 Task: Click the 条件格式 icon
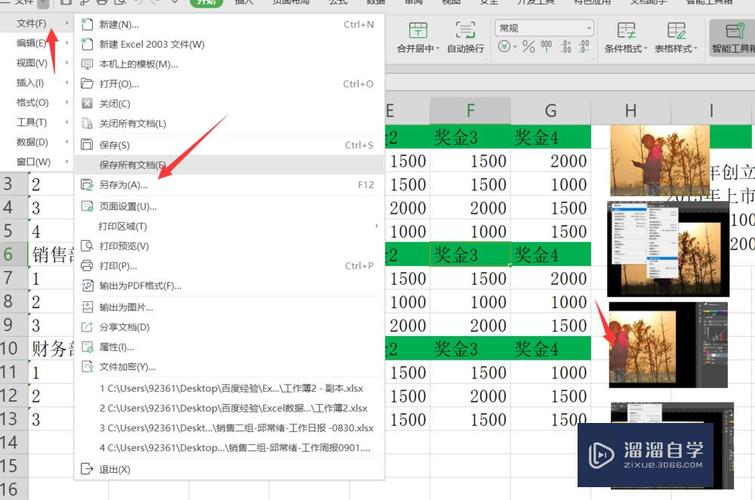coord(626,31)
